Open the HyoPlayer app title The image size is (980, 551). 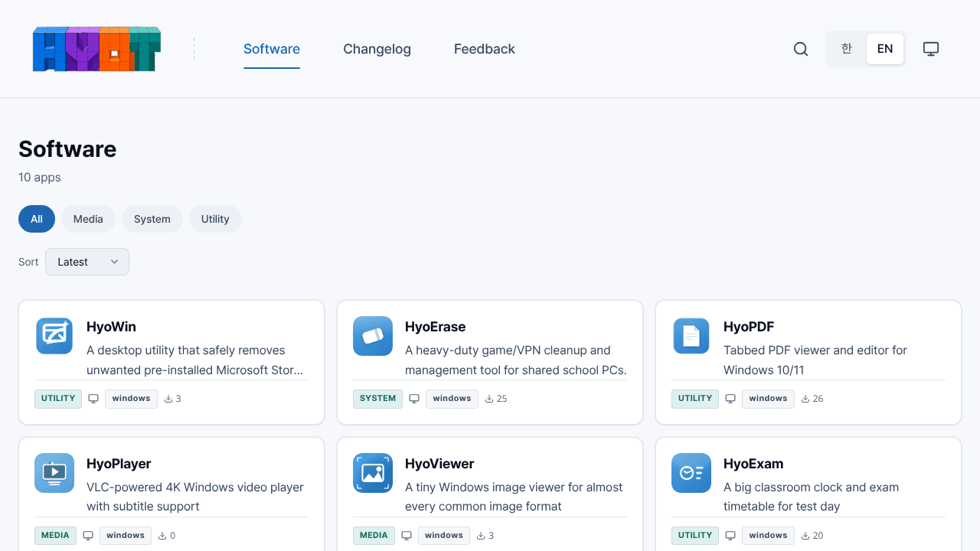click(119, 464)
